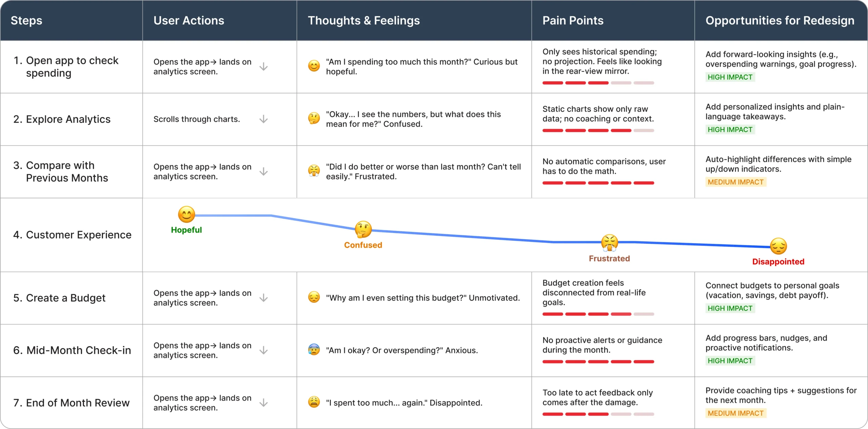868x429 pixels.
Task: Click the down arrow in the first step row
Action: pos(263,67)
